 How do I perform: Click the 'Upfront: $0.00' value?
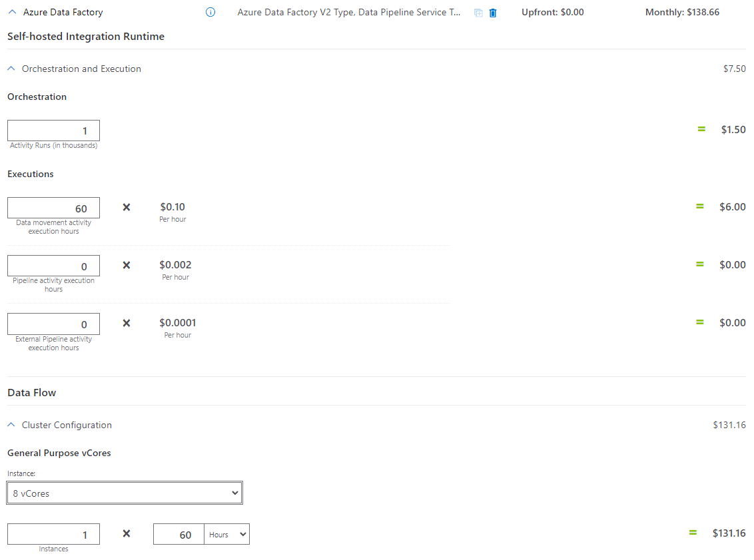coord(553,13)
